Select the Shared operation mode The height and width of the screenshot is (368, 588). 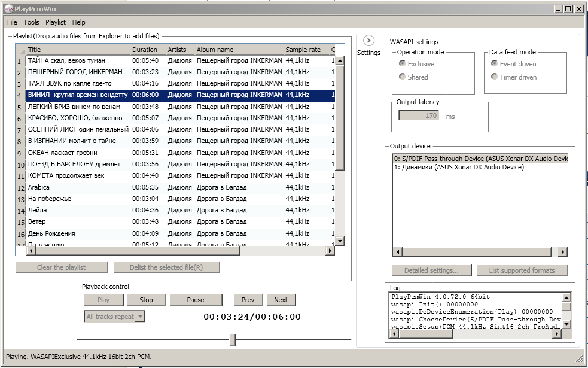403,77
